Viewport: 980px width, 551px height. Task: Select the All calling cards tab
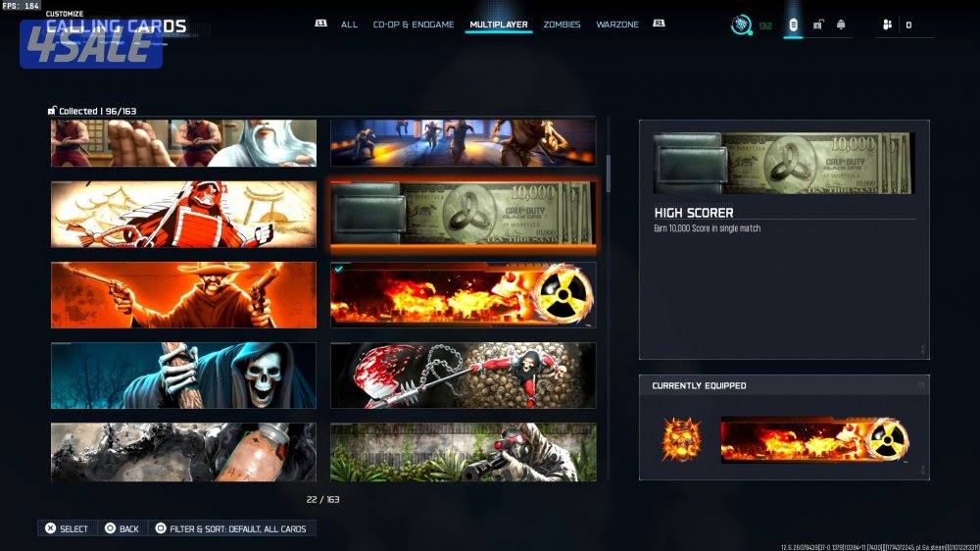click(x=349, y=25)
